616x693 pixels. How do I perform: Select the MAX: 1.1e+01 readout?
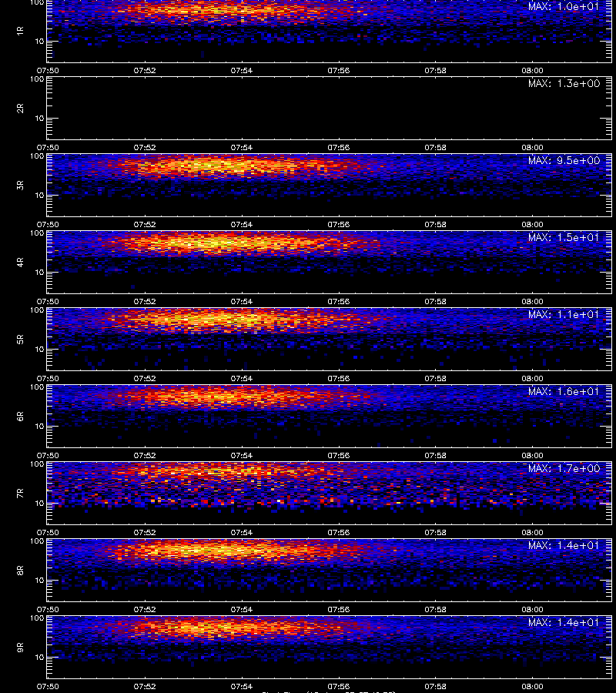pyautogui.click(x=564, y=314)
